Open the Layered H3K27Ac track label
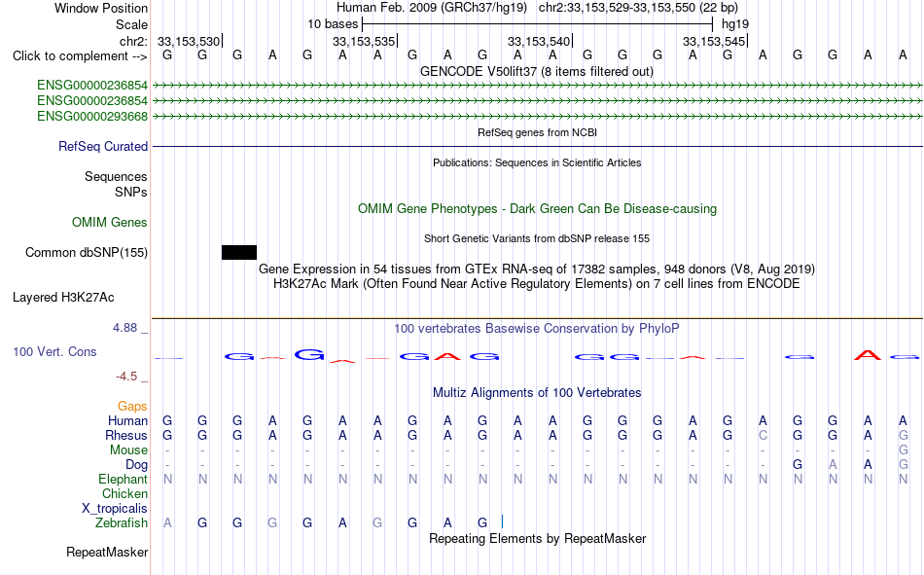The height and width of the screenshot is (575, 924). pos(63,298)
